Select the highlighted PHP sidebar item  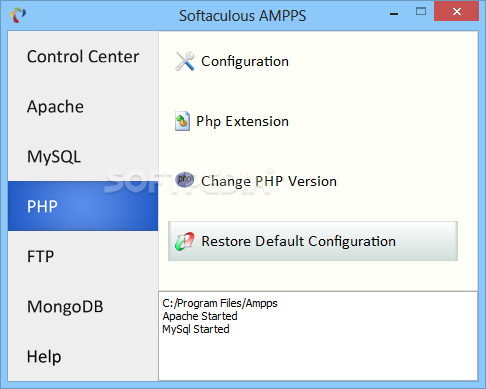[x=83, y=206]
